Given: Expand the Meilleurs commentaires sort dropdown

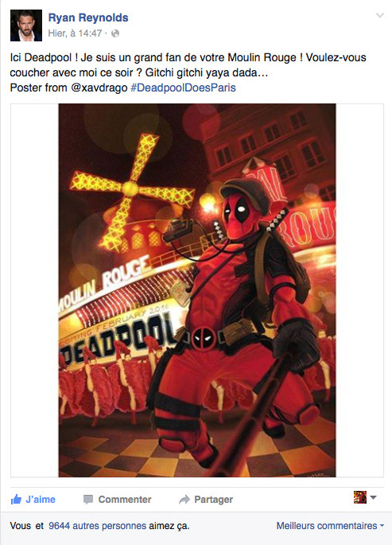Looking at the screenshot, I should point(330,526).
